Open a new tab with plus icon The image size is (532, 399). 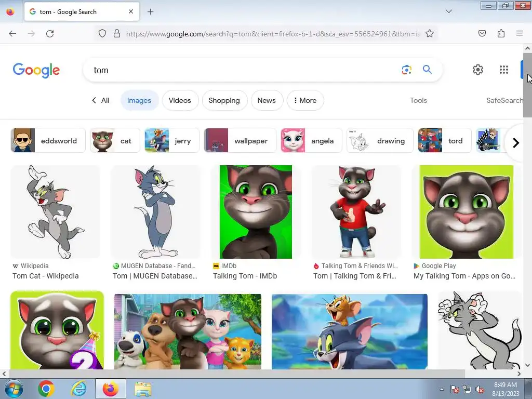coord(150,12)
